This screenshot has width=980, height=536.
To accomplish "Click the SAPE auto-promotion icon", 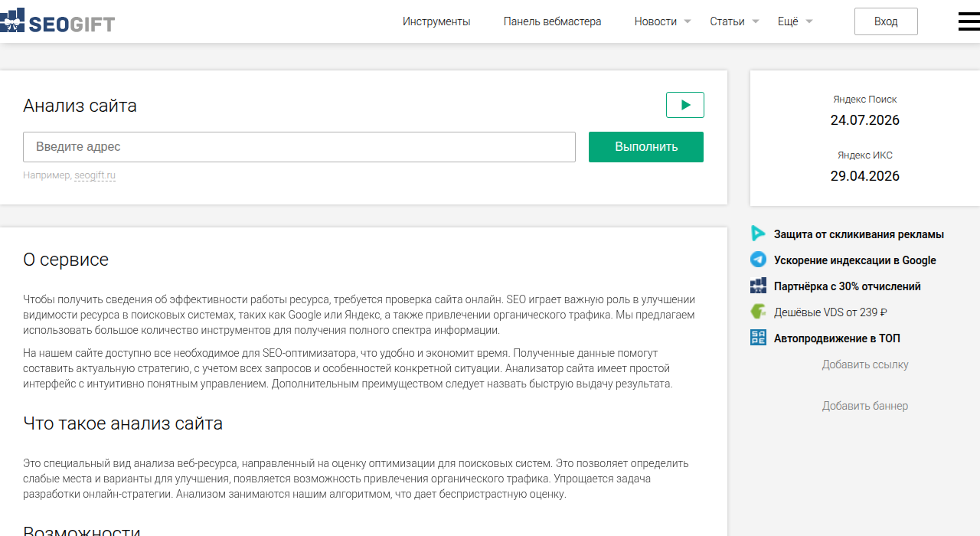I will click(x=758, y=338).
